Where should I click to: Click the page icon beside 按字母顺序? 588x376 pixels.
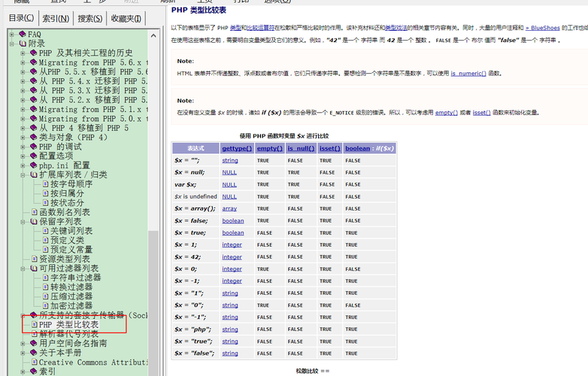(x=45, y=184)
